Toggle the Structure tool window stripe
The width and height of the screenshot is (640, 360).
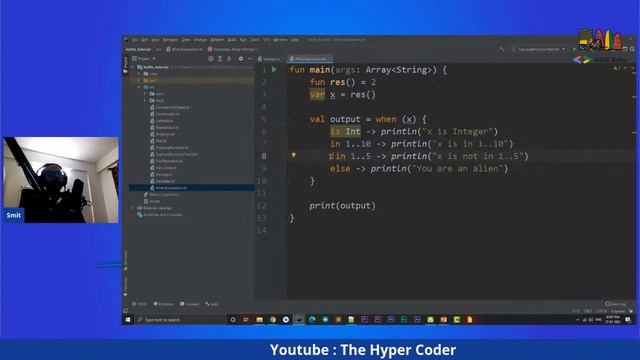coord(126,260)
